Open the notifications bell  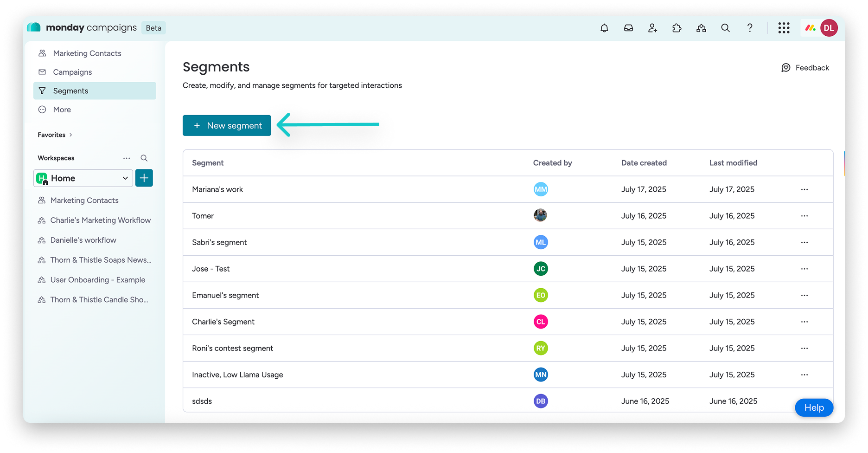604,28
